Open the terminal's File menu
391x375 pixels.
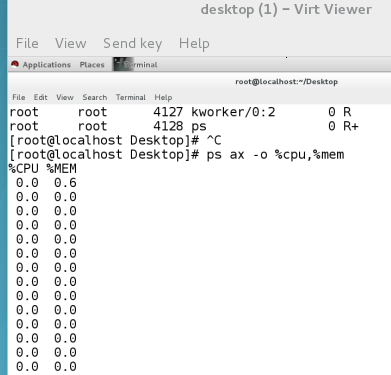[19, 97]
